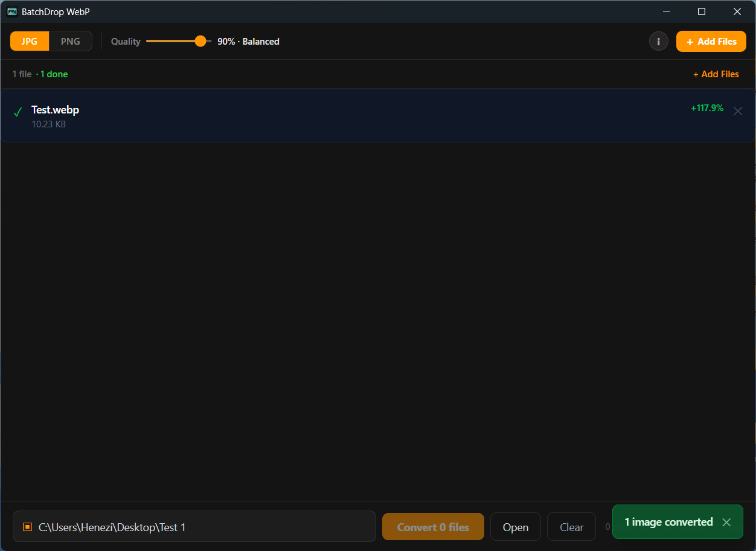Viewport: 756px width, 551px height.
Task: Click the small Add Files link
Action: point(716,74)
